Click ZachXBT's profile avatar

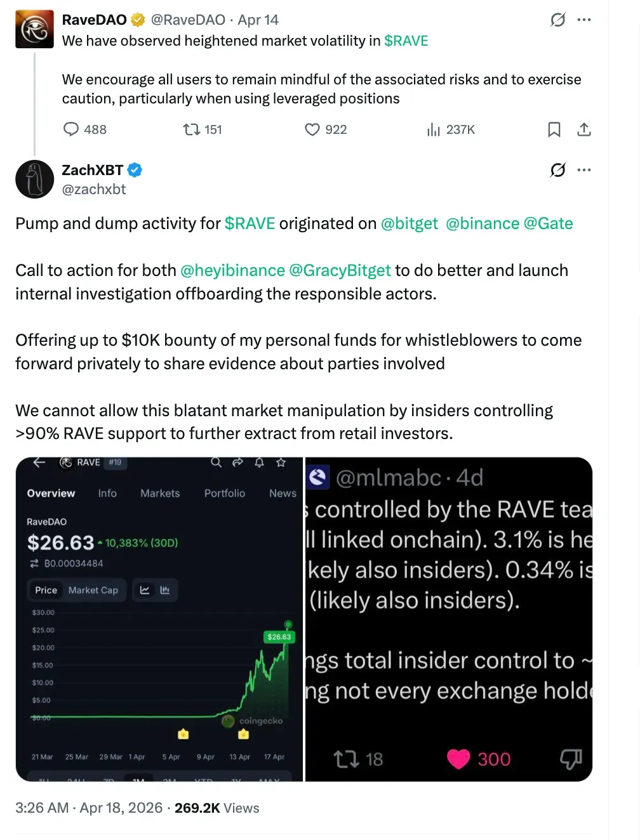34,180
